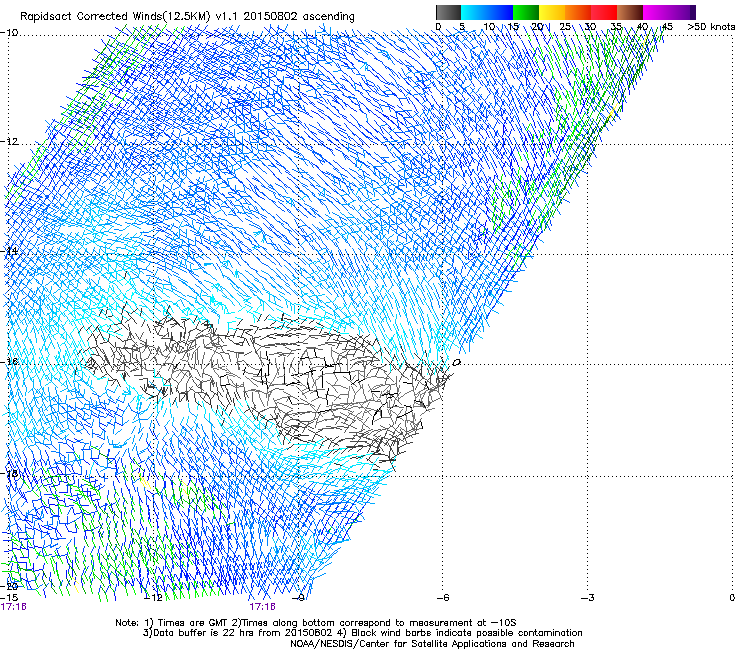
Task: Click the "17:16" time label beneath "-15" longitude
Action: pyautogui.click(x=13, y=607)
